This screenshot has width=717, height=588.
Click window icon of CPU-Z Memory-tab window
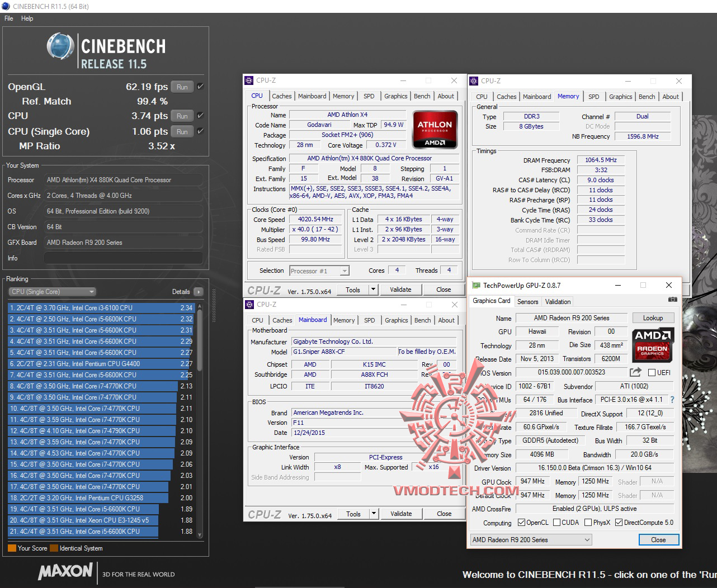[474, 80]
